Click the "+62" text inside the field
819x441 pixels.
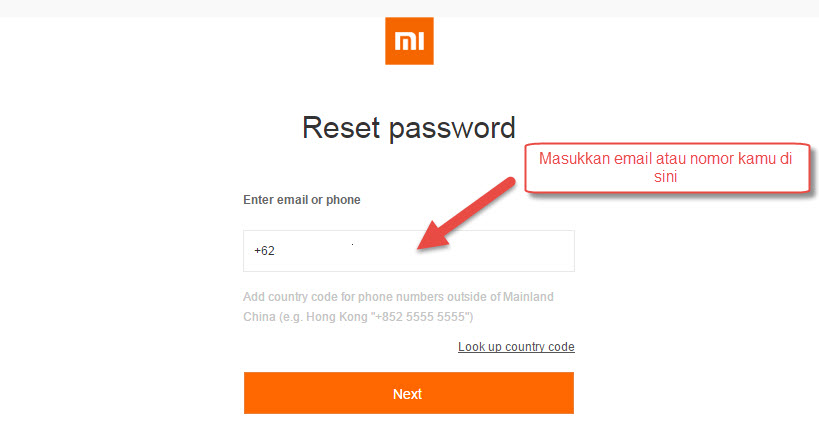264,251
